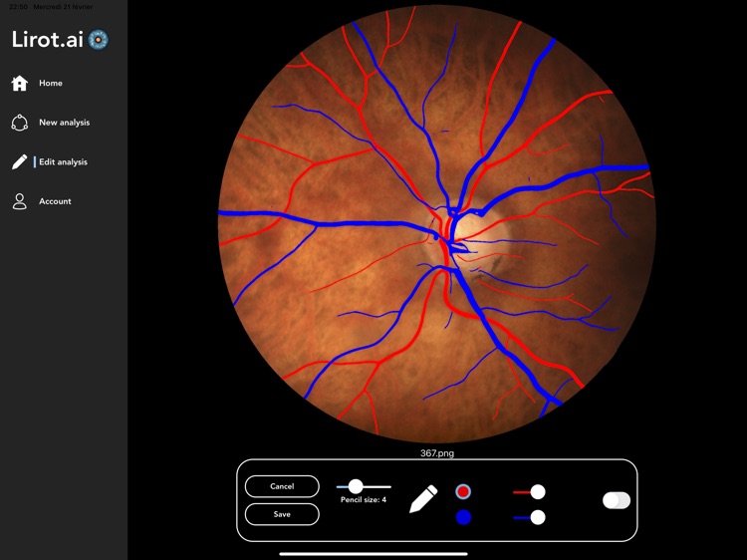747x560 pixels.
Task: Click the Lirot.ai eye logo icon
Action: tap(99, 40)
